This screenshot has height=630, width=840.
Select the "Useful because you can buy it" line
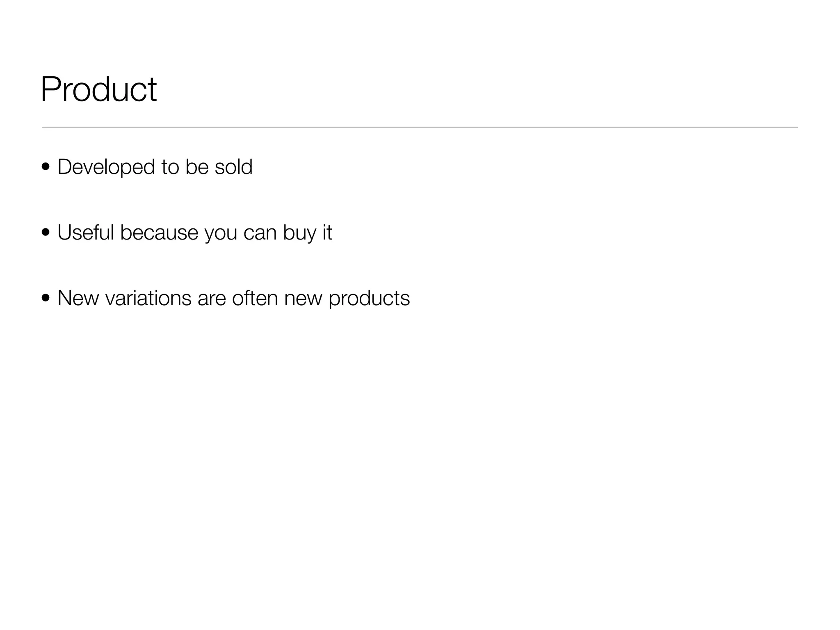point(194,233)
